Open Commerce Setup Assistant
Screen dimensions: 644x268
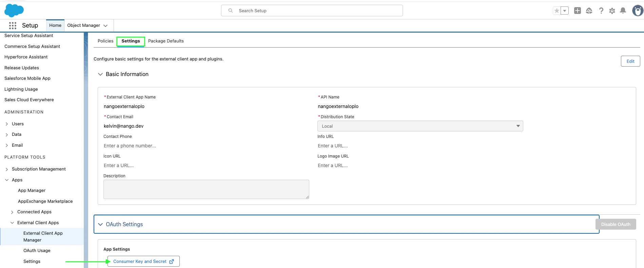coord(32,47)
